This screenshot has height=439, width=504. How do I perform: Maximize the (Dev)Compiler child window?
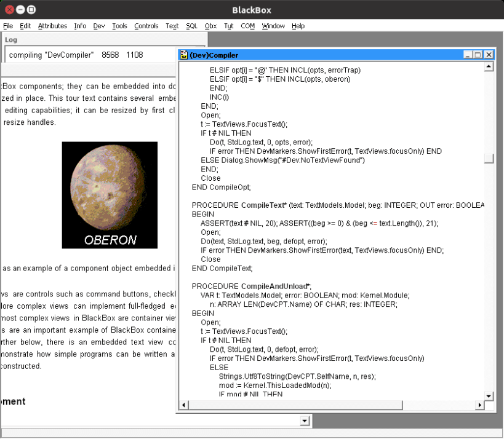[478, 55]
